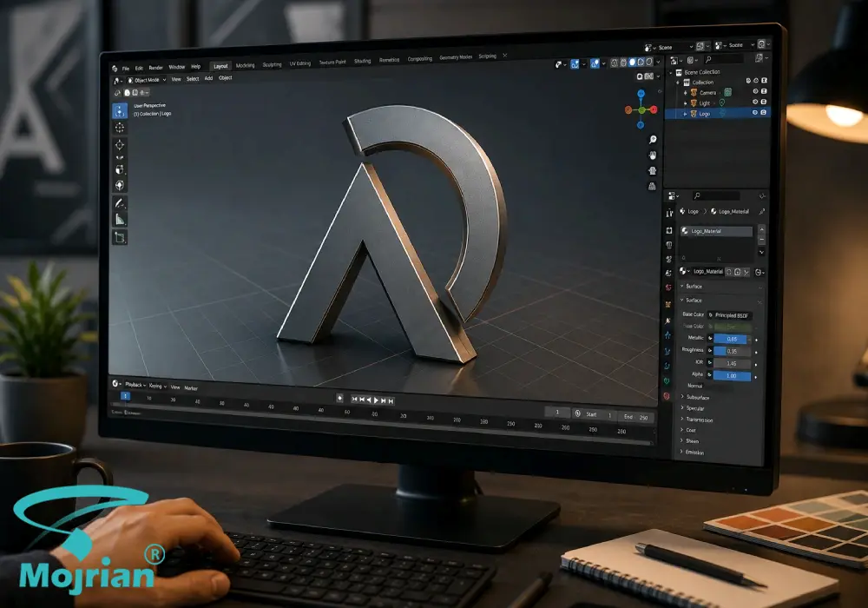This screenshot has height=608, width=868.
Task: Toggle render visibility for the Light row
Action: (x=764, y=102)
